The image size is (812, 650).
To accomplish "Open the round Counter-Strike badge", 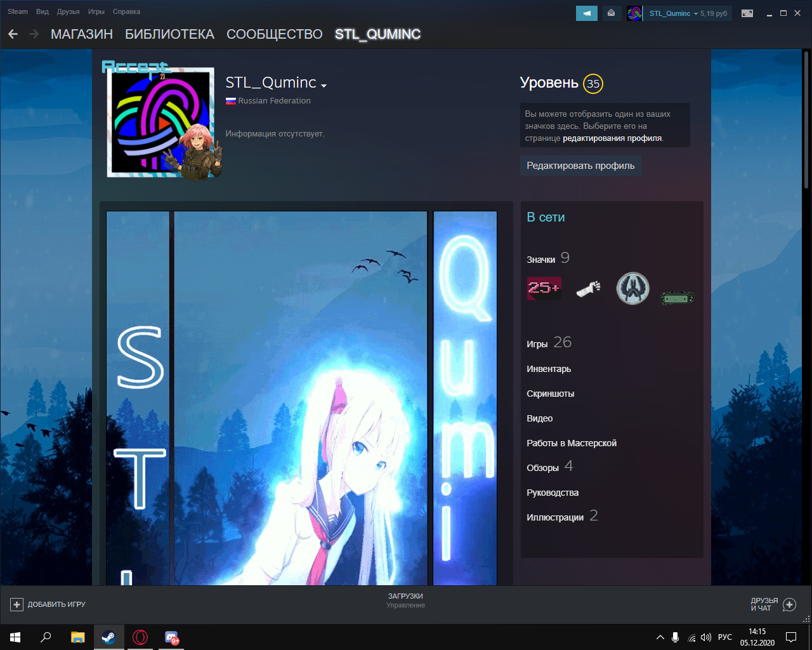I will pyautogui.click(x=633, y=288).
